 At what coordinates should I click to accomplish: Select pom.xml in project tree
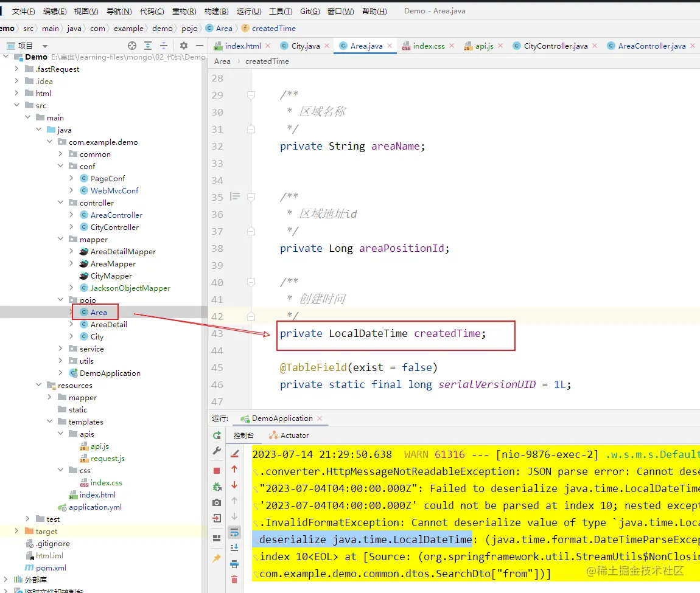coord(51,567)
